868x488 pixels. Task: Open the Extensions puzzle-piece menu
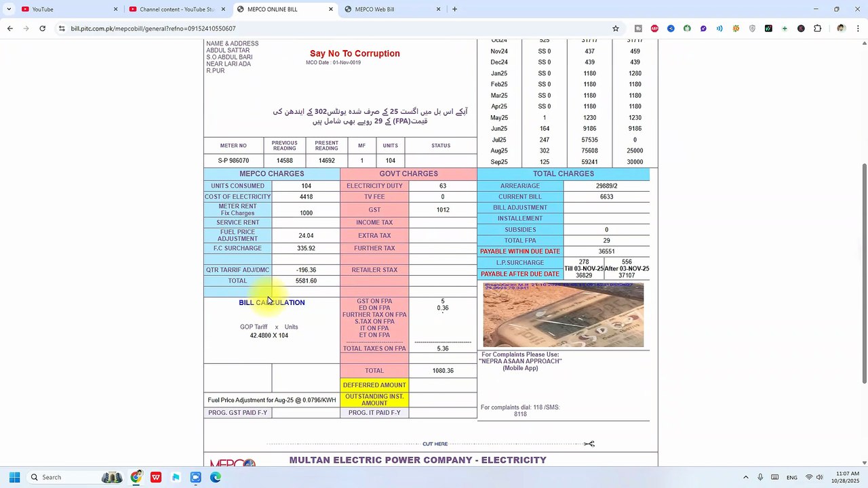click(x=817, y=28)
